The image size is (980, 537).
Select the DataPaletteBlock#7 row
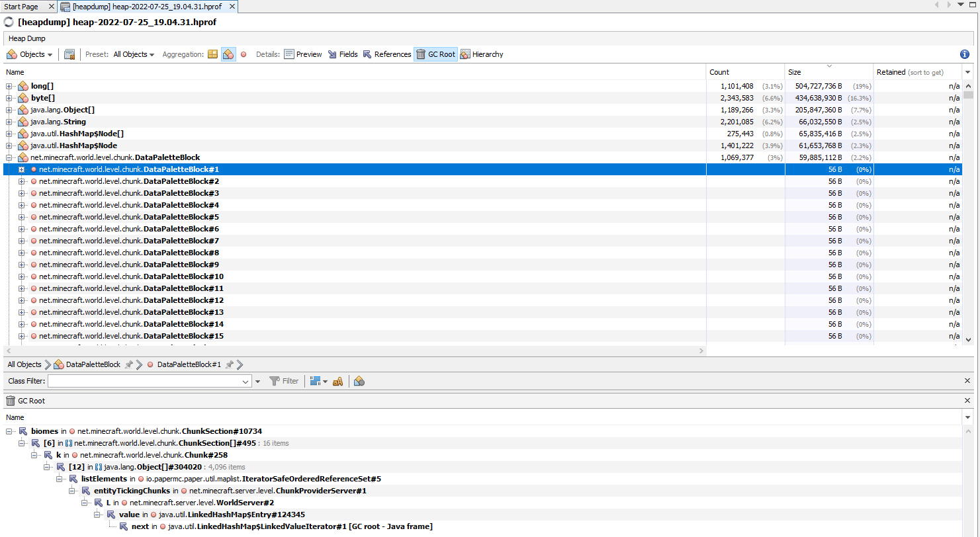(482, 241)
